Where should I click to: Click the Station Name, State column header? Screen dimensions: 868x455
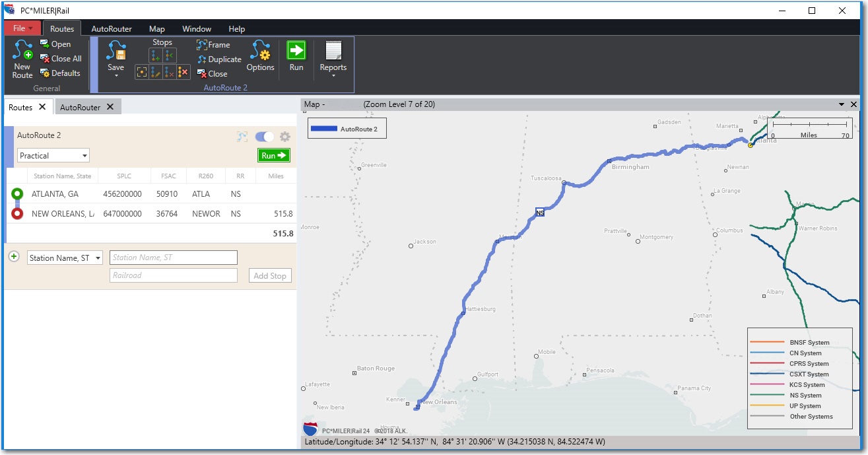[x=63, y=176]
